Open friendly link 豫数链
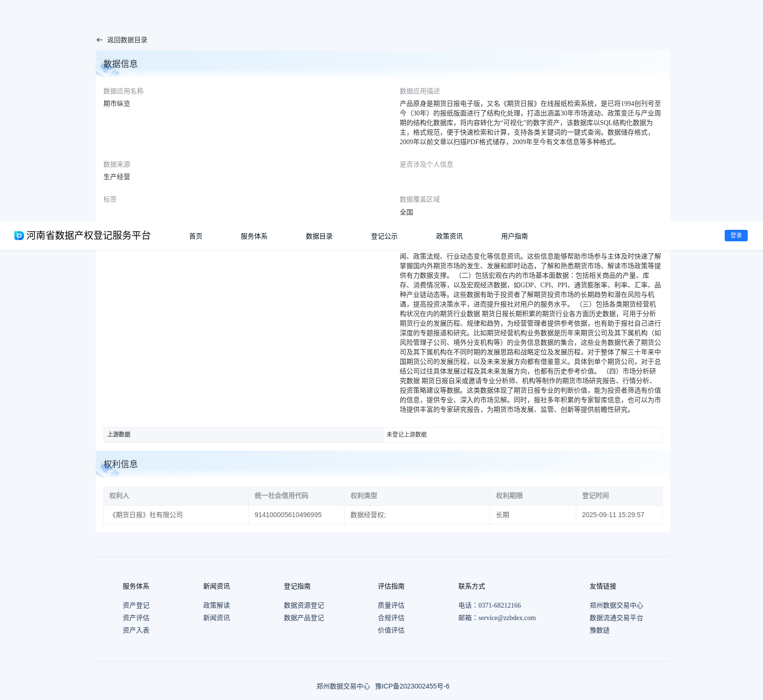 (600, 630)
